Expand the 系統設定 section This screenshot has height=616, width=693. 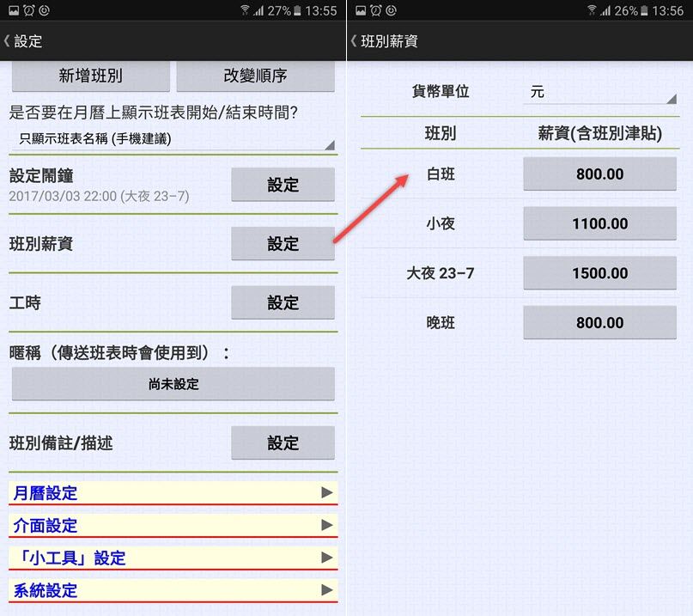tap(173, 590)
